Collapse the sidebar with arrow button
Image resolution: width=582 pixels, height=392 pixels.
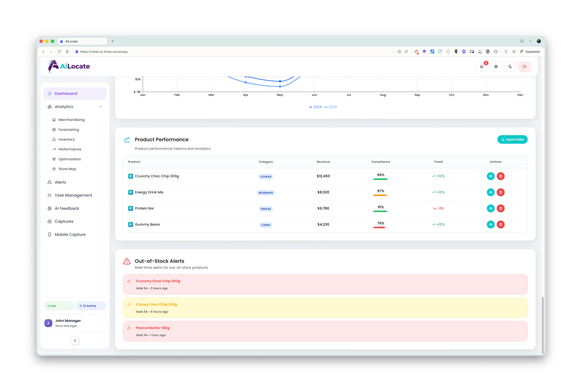tap(75, 340)
